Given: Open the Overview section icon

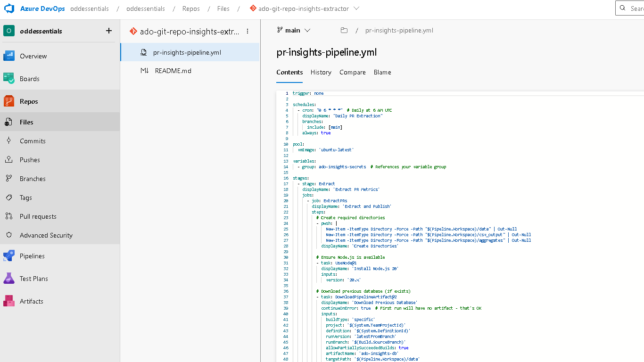Looking at the screenshot, I should click(x=9, y=56).
